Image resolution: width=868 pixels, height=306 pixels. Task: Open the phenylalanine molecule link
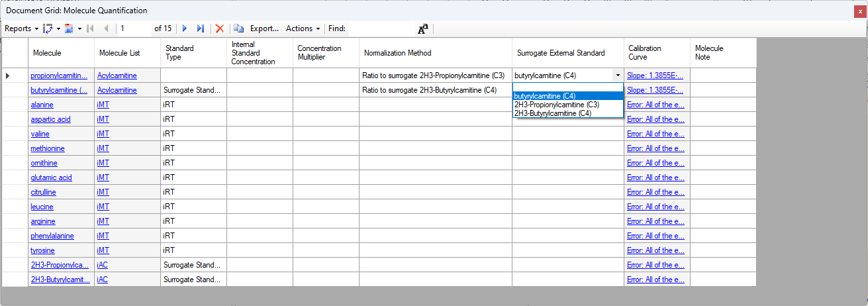[x=52, y=236]
